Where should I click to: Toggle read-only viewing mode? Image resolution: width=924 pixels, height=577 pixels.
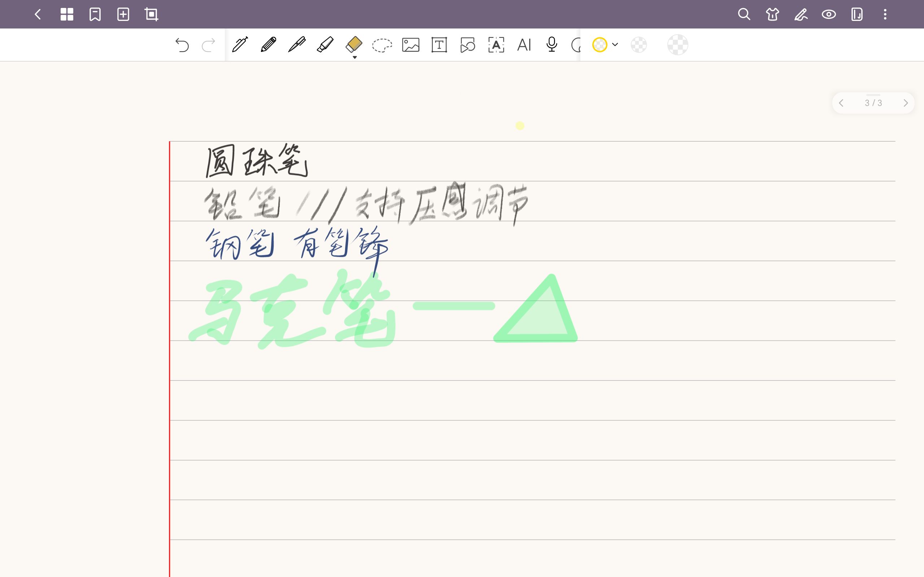click(829, 14)
